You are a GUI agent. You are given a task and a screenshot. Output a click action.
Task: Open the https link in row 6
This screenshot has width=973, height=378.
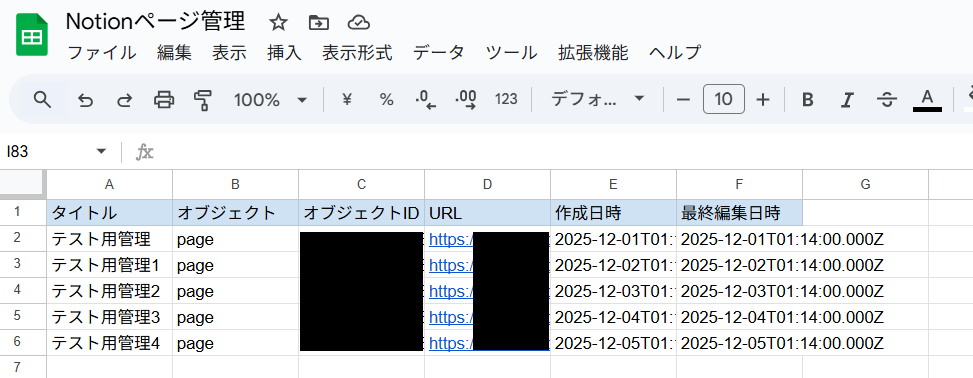point(451,343)
